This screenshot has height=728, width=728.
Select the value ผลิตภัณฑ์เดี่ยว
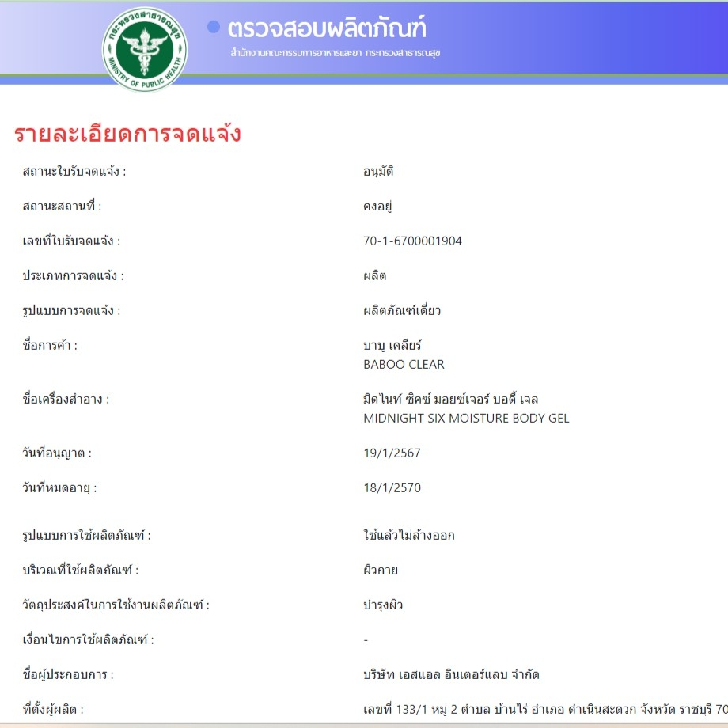click(x=402, y=310)
